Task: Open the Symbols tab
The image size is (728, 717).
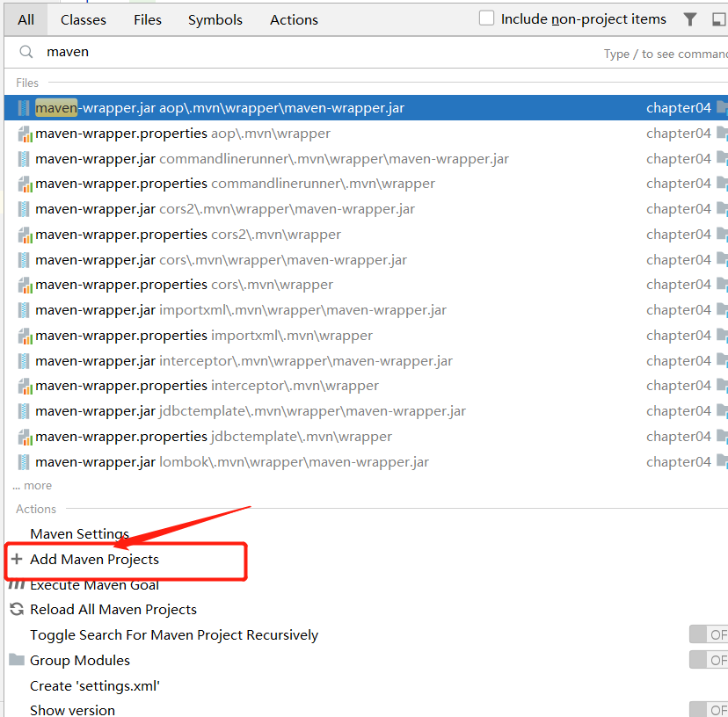Action: click(x=215, y=20)
